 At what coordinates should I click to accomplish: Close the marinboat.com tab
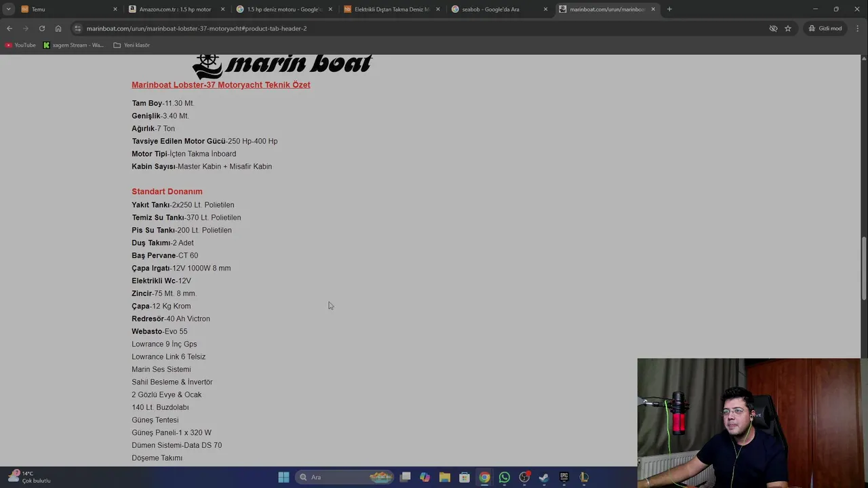click(x=653, y=9)
